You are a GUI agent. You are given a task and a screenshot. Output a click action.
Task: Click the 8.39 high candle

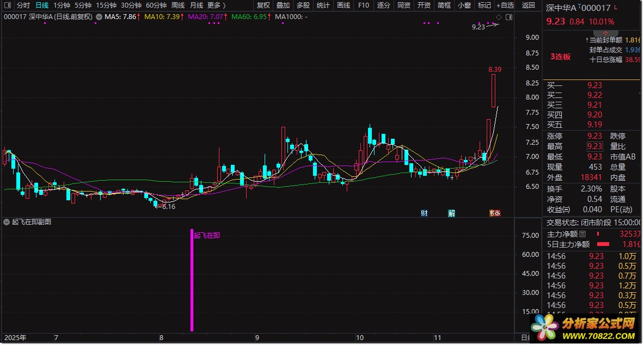[x=493, y=91]
